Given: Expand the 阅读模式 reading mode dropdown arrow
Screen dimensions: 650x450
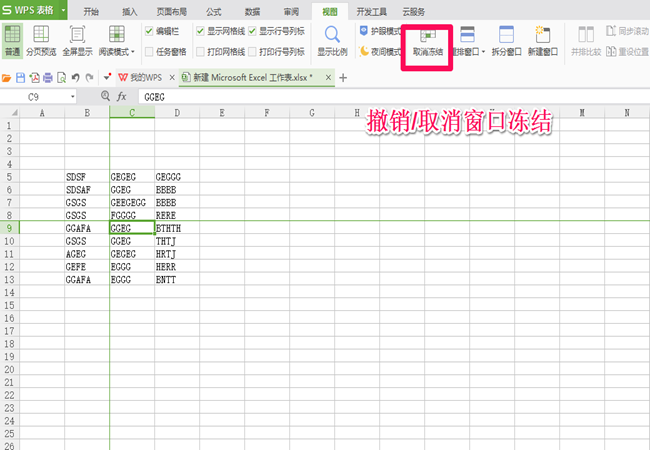Looking at the screenshot, I should pos(133,52).
